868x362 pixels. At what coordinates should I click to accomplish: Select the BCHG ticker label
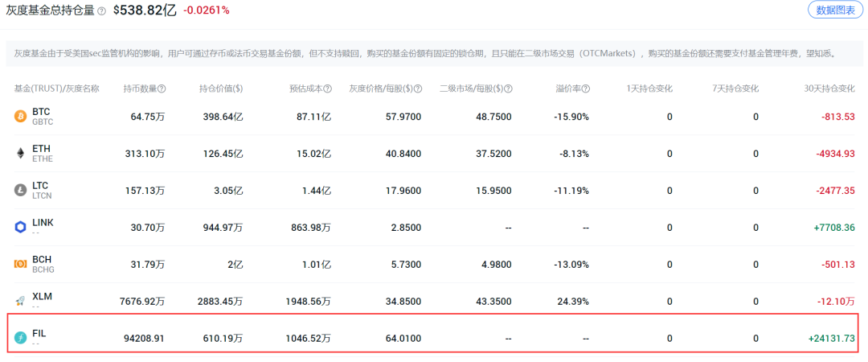pyautogui.click(x=43, y=270)
